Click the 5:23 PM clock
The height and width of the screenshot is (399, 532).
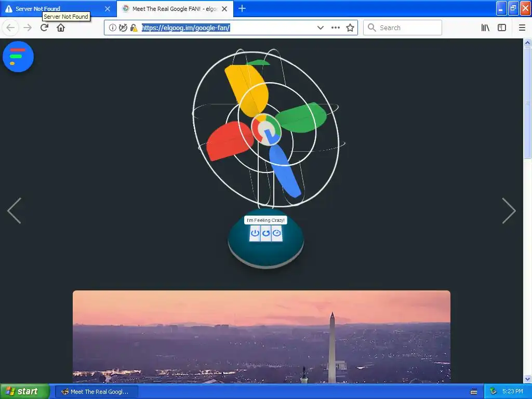[x=513, y=392]
